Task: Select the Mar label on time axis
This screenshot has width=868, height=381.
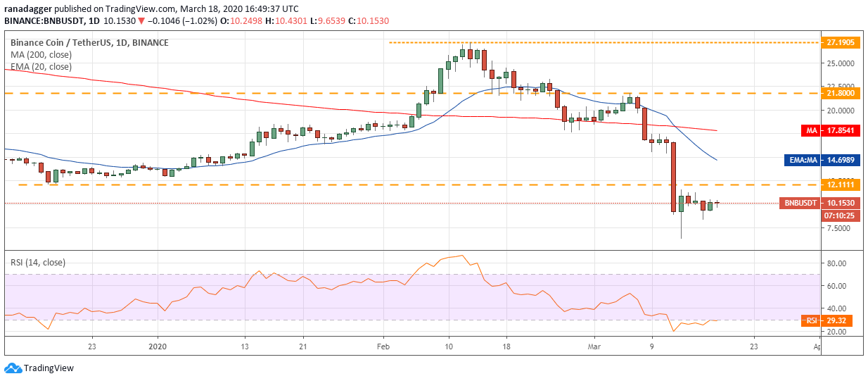Action: click(x=594, y=346)
